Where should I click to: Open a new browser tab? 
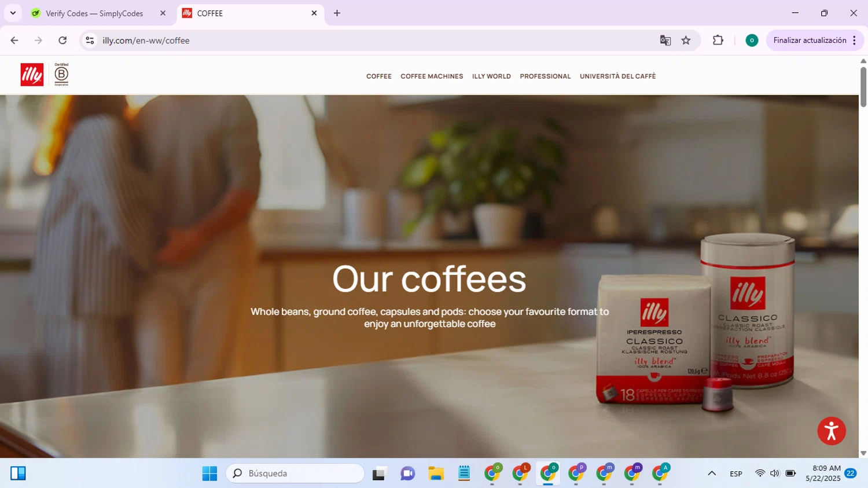(337, 13)
